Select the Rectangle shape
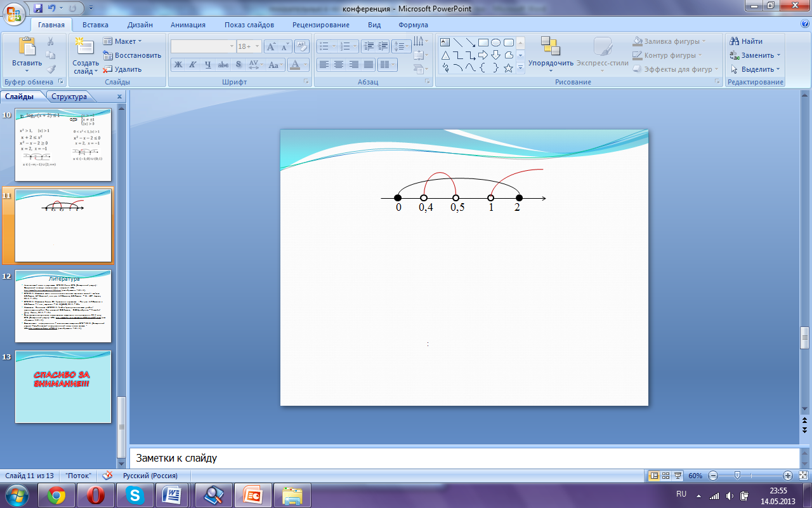Image resolution: width=812 pixels, height=508 pixels. pos(483,43)
